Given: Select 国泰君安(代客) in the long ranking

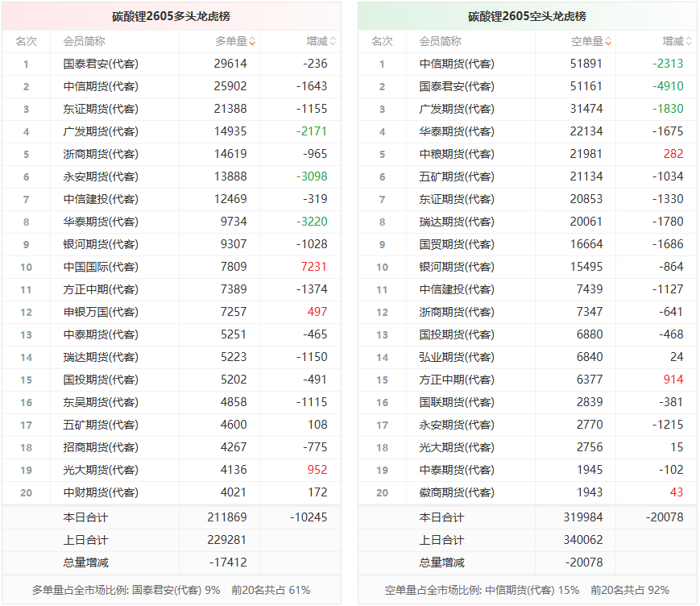Looking at the screenshot, I should (x=101, y=64).
